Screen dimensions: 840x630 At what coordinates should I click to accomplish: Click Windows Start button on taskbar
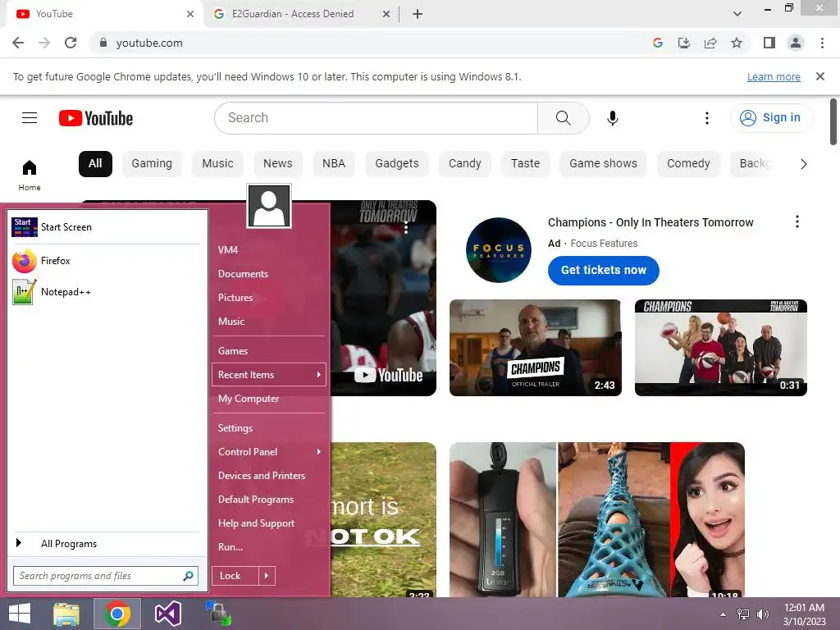[20, 614]
